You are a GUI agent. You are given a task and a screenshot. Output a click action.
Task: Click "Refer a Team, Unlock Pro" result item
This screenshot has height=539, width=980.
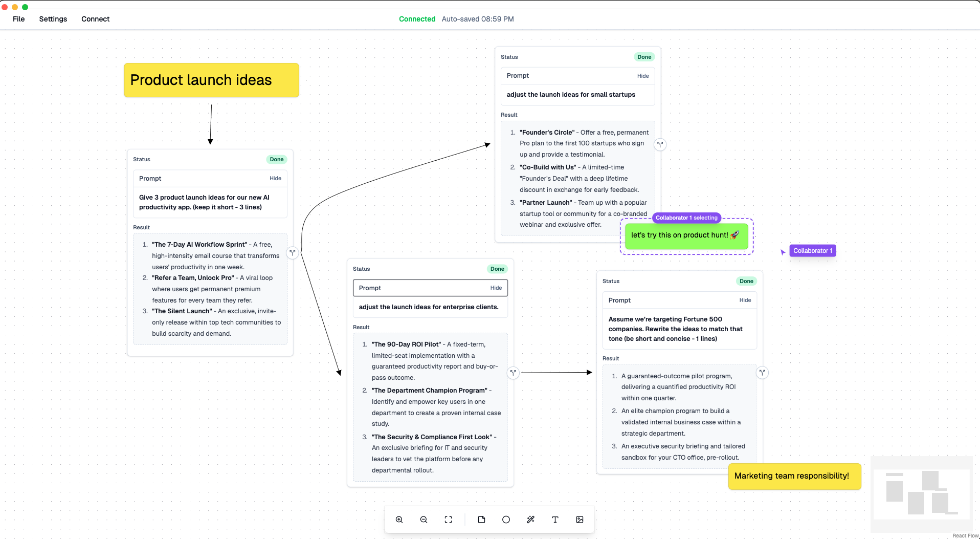point(216,289)
